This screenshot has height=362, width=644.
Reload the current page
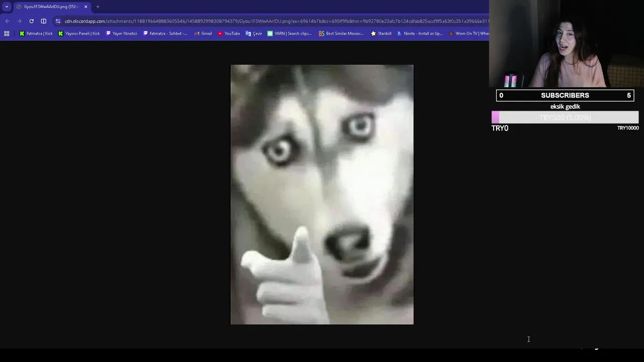tap(31, 21)
